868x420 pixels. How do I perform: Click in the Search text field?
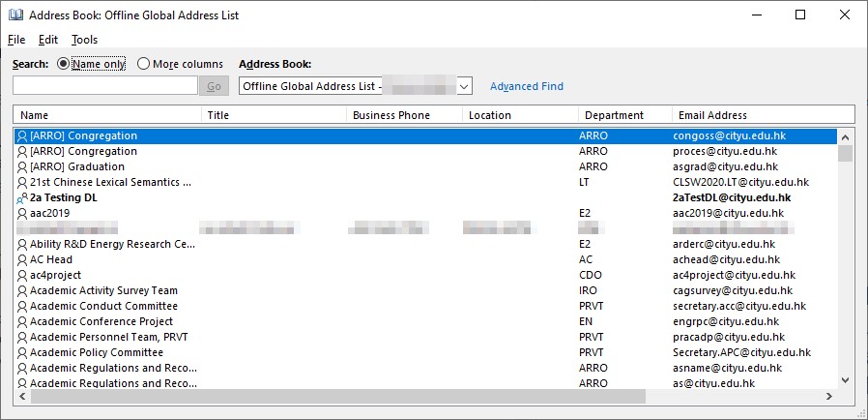[104, 86]
